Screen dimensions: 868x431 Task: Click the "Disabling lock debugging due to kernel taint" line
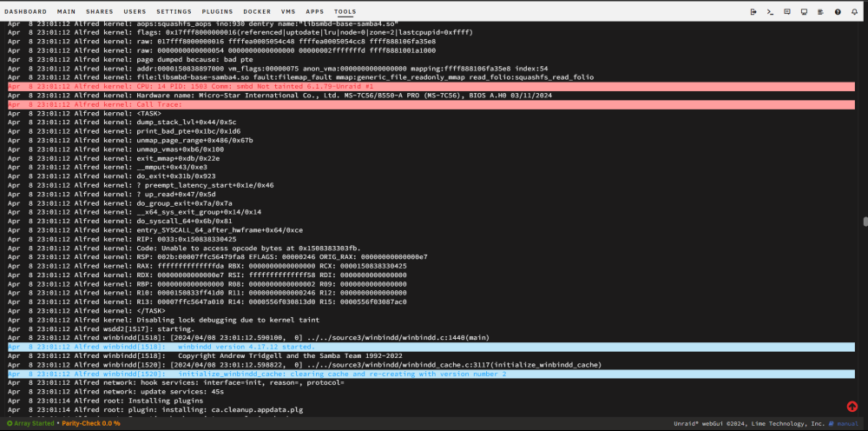[163, 320]
